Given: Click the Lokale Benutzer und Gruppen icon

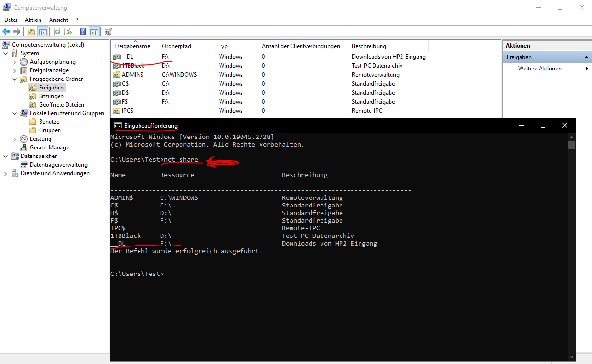Looking at the screenshot, I should tap(24, 113).
